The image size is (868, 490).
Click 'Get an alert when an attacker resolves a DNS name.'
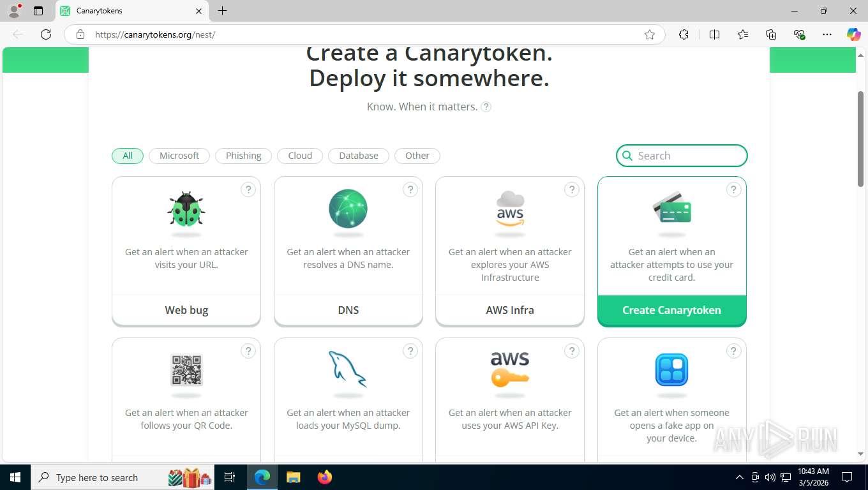coord(348,258)
